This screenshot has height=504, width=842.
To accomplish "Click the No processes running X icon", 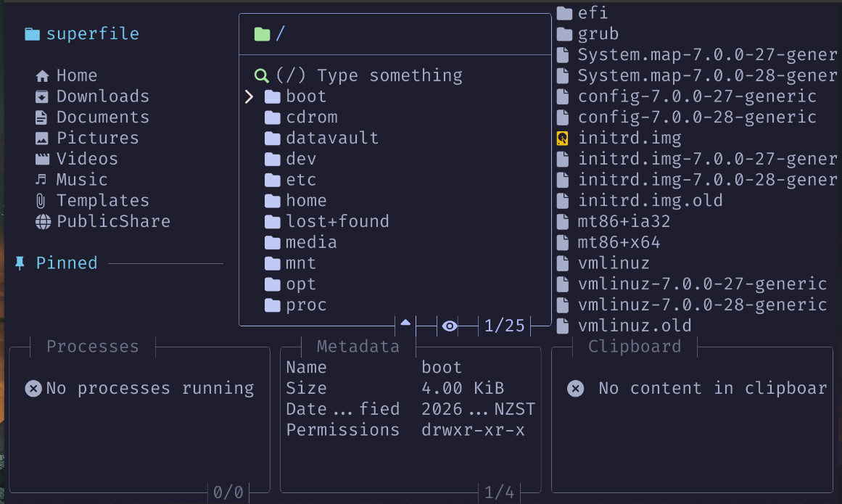I will [33, 389].
